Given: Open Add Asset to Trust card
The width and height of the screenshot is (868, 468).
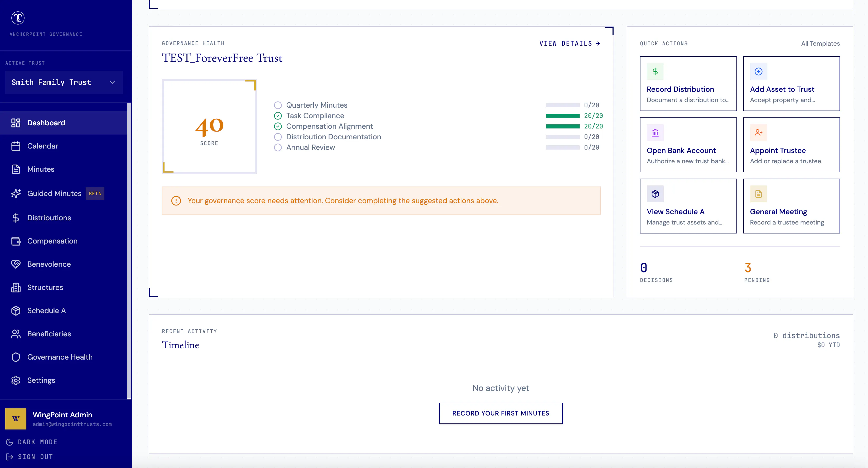Looking at the screenshot, I should [x=792, y=84].
